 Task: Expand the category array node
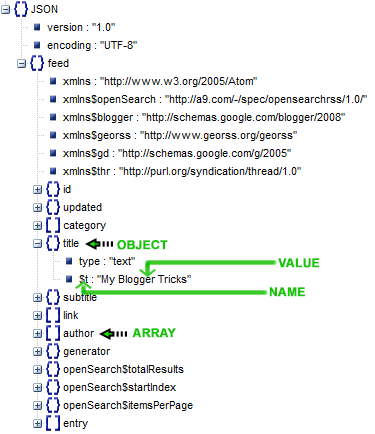pos(38,226)
